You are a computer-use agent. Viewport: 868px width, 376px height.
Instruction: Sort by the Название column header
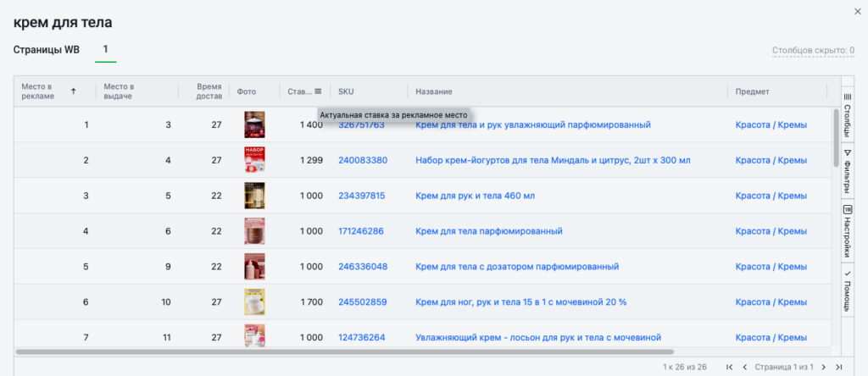point(434,91)
